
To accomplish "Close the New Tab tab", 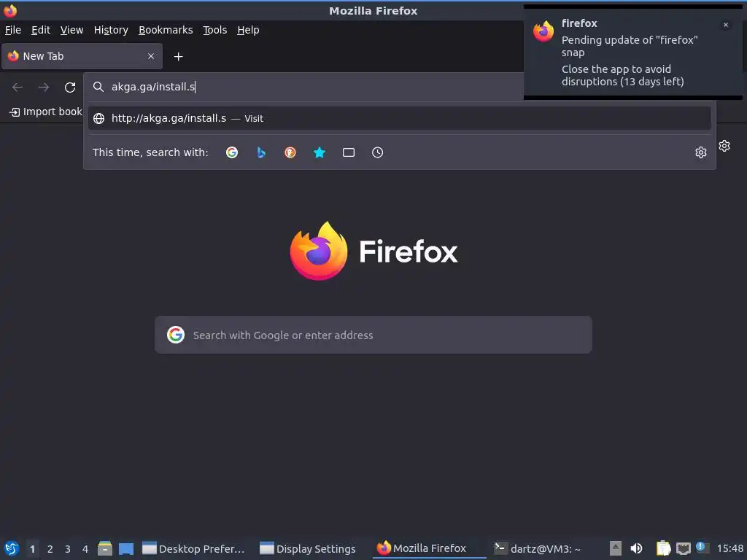I will coord(151,56).
